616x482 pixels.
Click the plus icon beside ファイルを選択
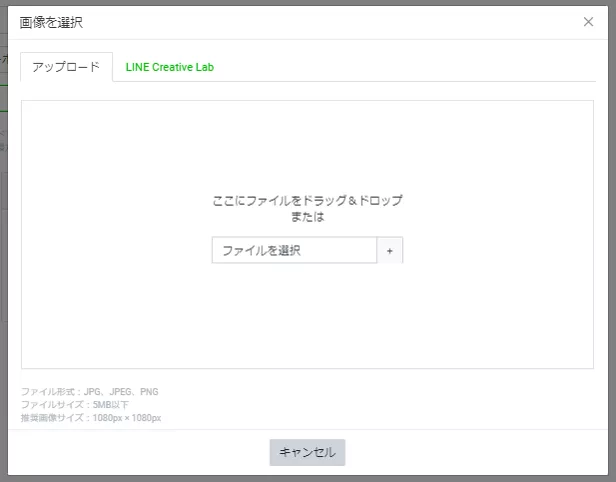tap(389, 251)
